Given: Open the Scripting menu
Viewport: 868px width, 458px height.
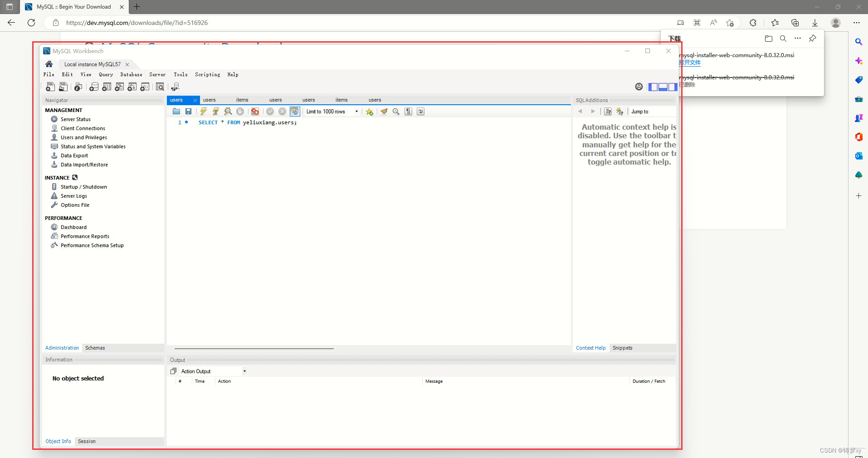Looking at the screenshot, I should [x=207, y=74].
